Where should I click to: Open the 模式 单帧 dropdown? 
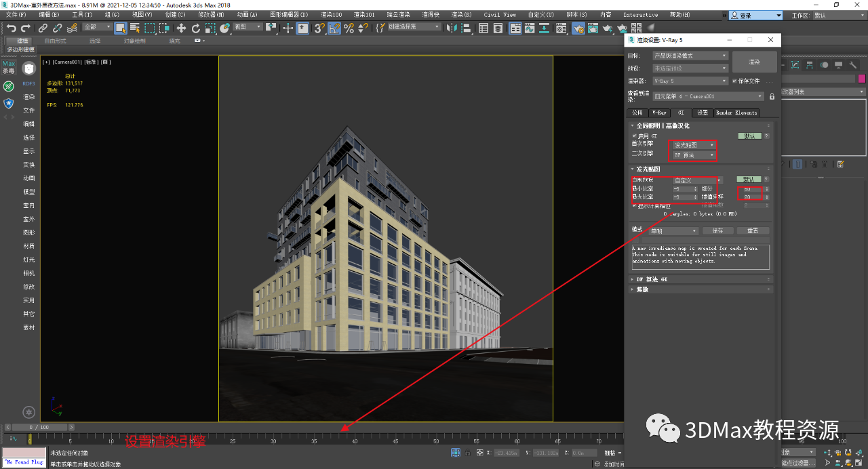click(673, 231)
